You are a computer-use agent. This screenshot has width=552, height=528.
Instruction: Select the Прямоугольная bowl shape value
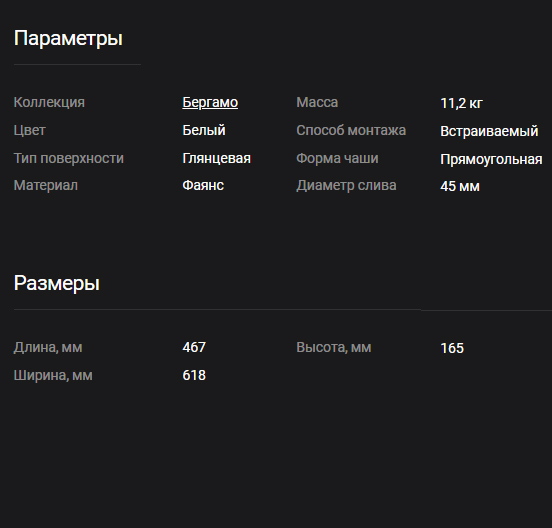[x=491, y=159]
